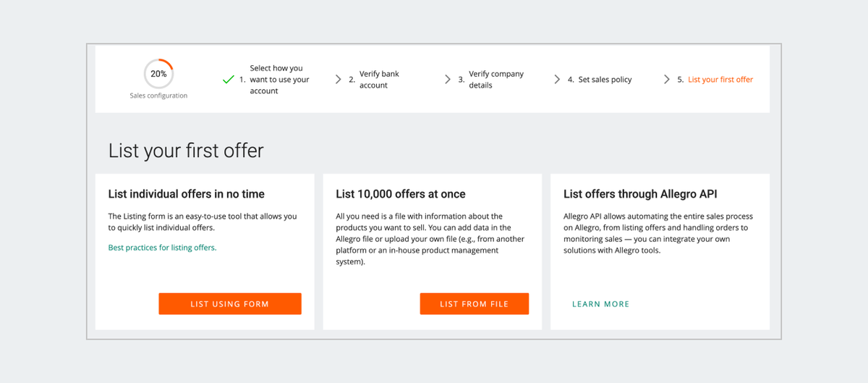
Task: Open the Set sales policy step
Action: click(x=605, y=80)
